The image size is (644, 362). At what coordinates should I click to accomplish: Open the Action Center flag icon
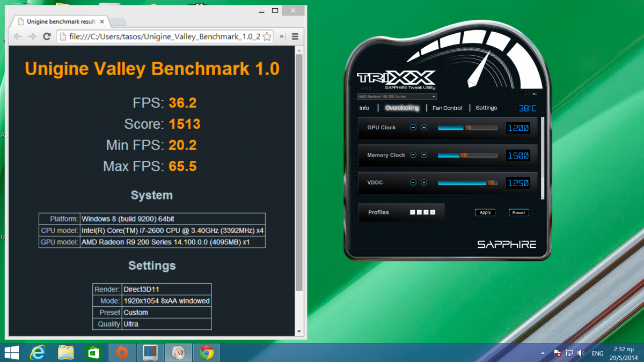click(x=558, y=353)
